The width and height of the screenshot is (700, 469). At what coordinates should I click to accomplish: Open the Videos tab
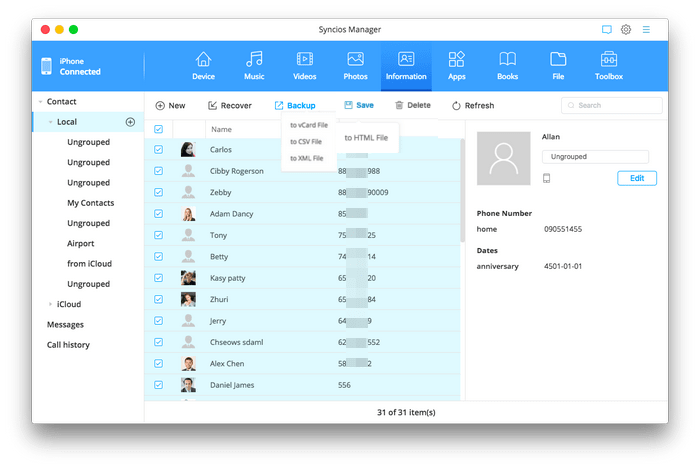pos(304,66)
